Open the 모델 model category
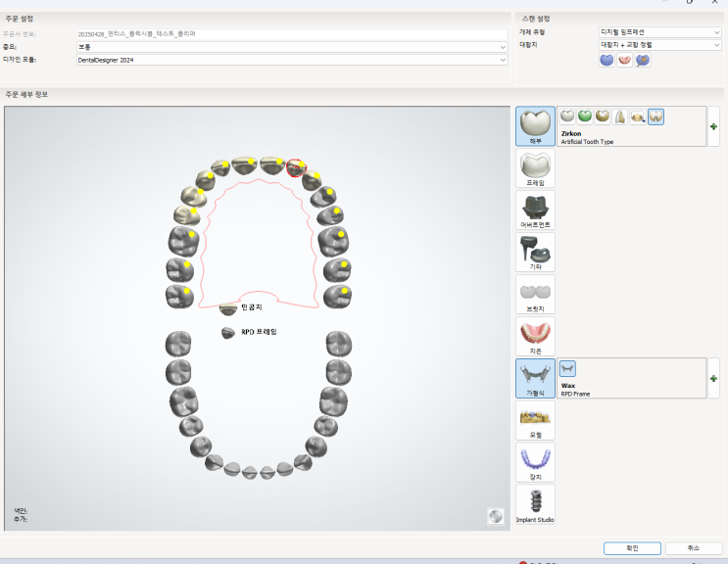 coord(535,421)
